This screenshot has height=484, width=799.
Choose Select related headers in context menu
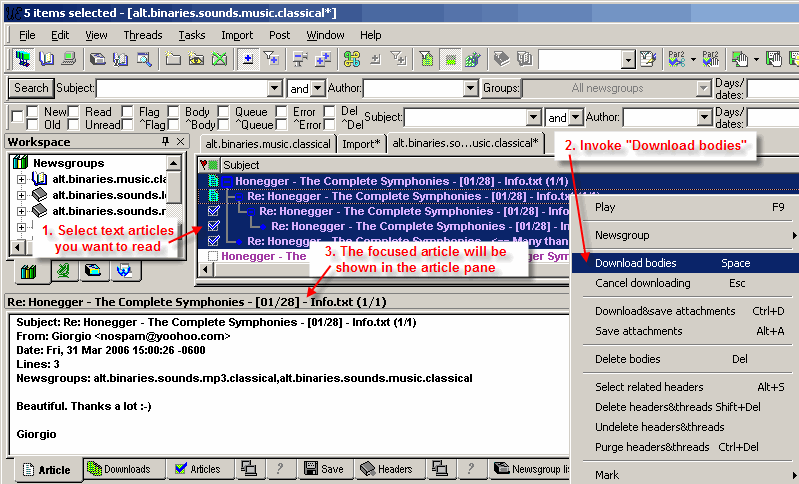click(x=683, y=387)
